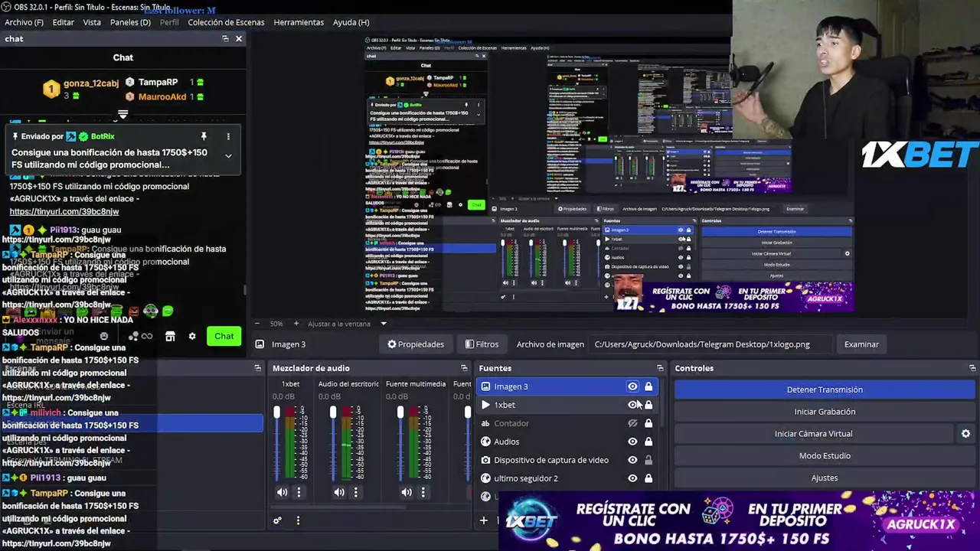The height and width of the screenshot is (551, 980).
Task: Lock Dispositivo de captura de video source
Action: [648, 460]
